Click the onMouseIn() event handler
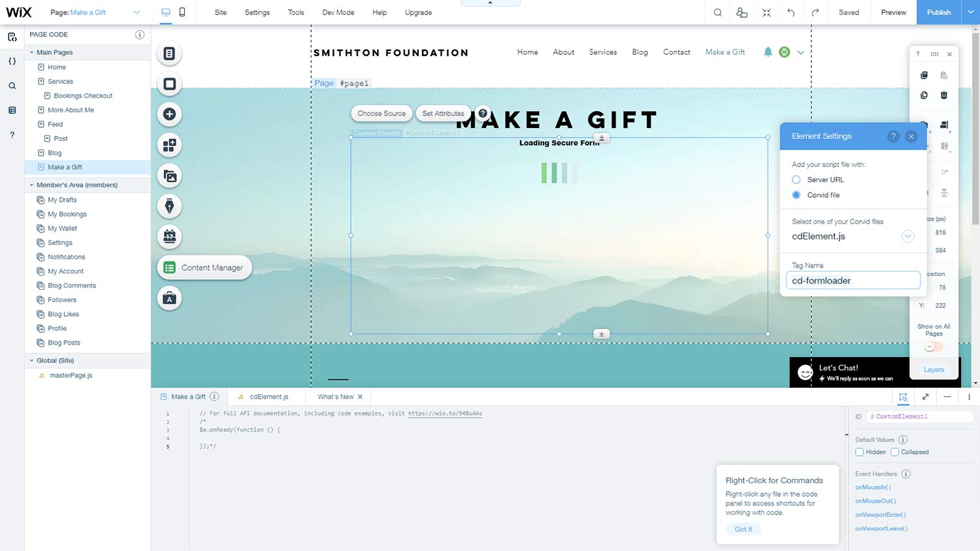Viewport: 980px width, 551px height. tap(873, 487)
